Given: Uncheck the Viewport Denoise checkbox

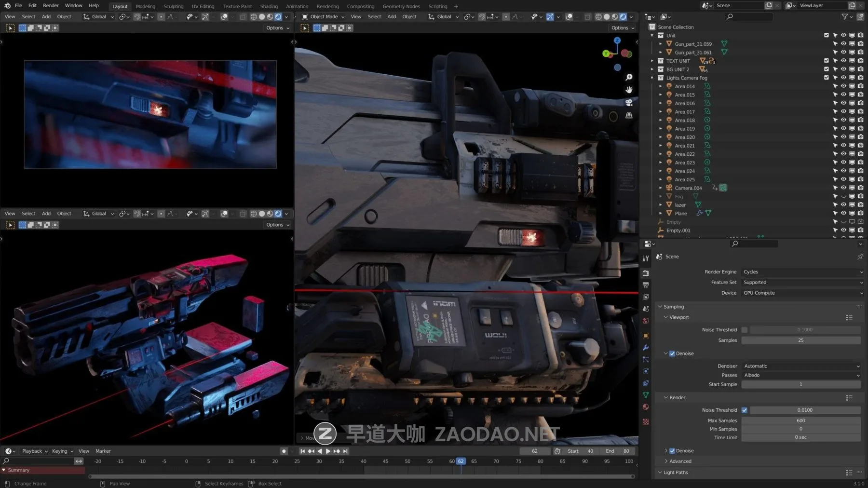Looking at the screenshot, I should (x=672, y=353).
